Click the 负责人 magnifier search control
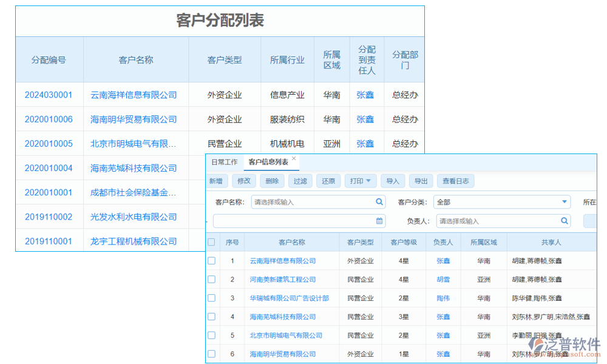 coord(564,221)
